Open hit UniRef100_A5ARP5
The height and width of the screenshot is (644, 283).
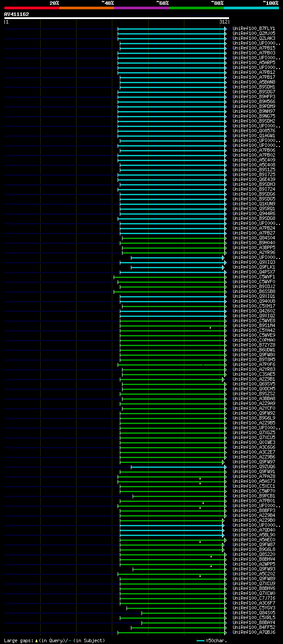click(x=254, y=63)
